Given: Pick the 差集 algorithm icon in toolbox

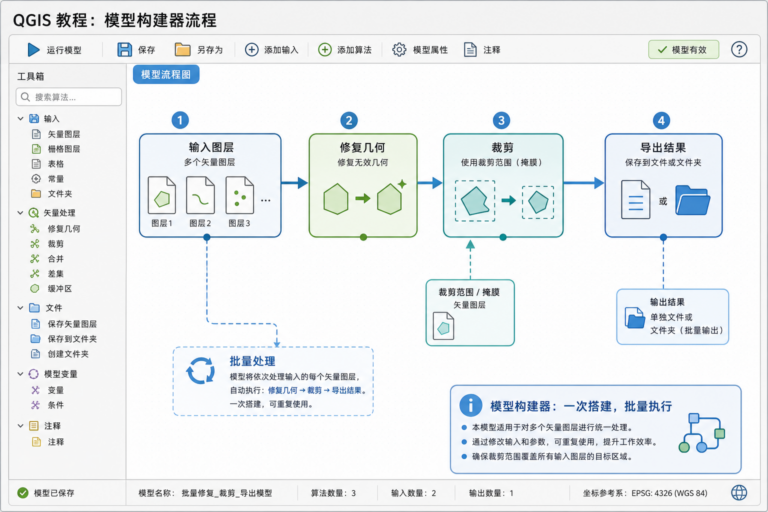Looking at the screenshot, I should (x=35, y=273).
